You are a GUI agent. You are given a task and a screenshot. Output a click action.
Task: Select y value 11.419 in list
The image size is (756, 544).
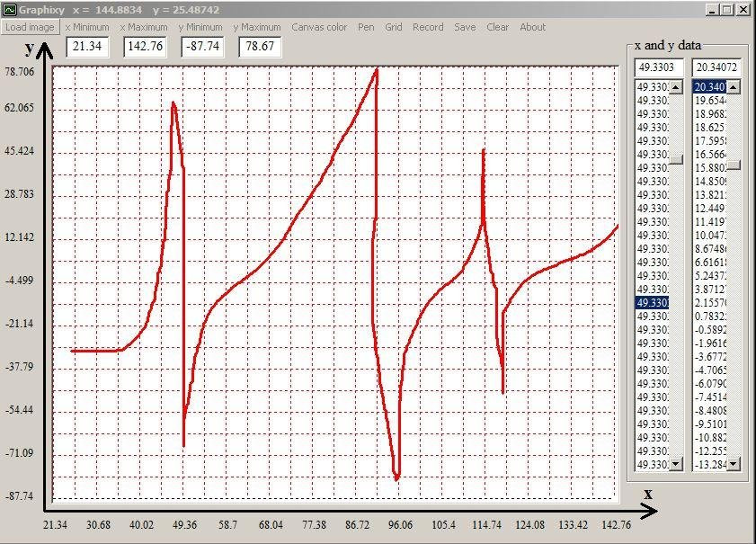[710, 222]
